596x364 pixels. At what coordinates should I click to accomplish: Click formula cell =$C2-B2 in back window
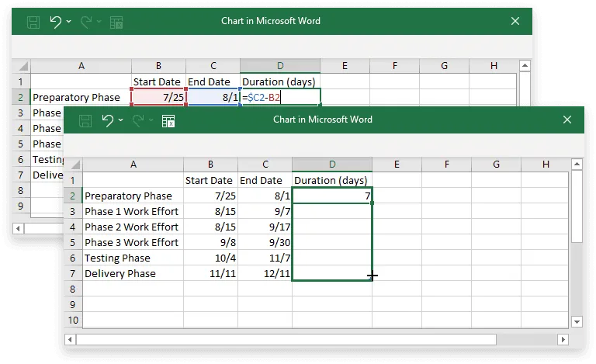pos(280,97)
